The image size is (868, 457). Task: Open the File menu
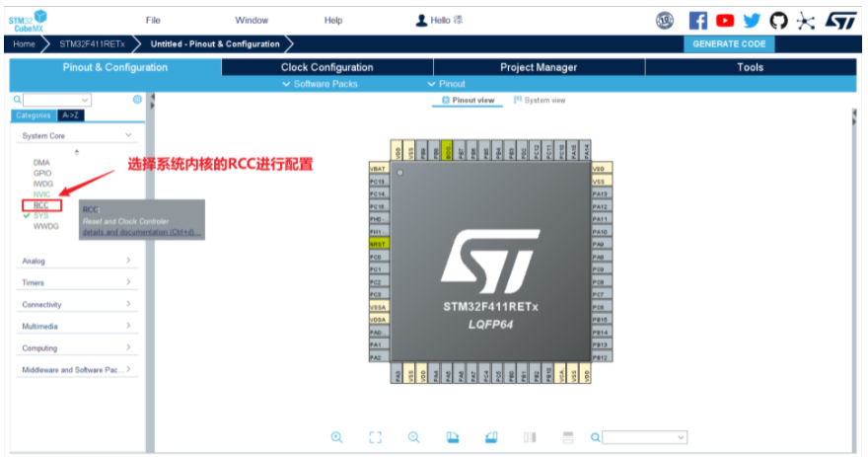click(153, 21)
